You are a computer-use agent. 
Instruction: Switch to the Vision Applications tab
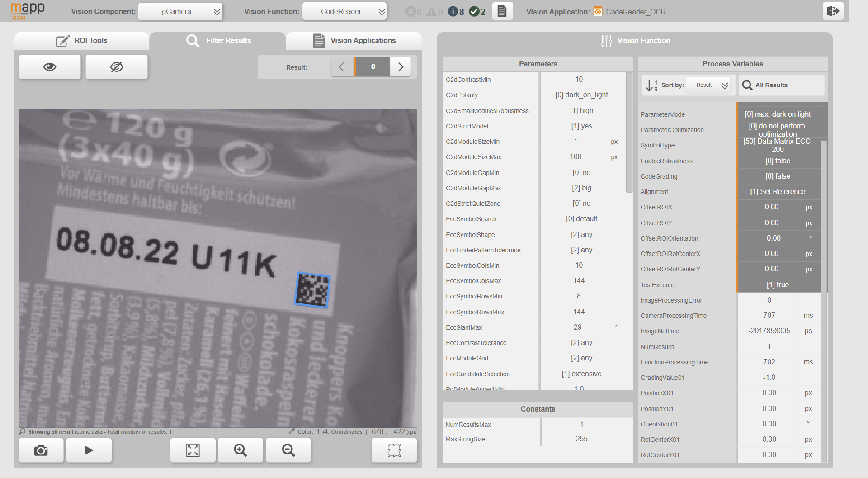(354, 41)
